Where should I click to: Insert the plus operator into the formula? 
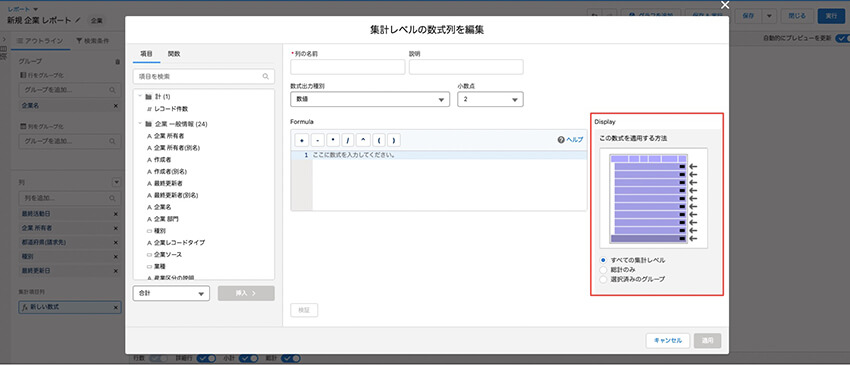(301, 140)
